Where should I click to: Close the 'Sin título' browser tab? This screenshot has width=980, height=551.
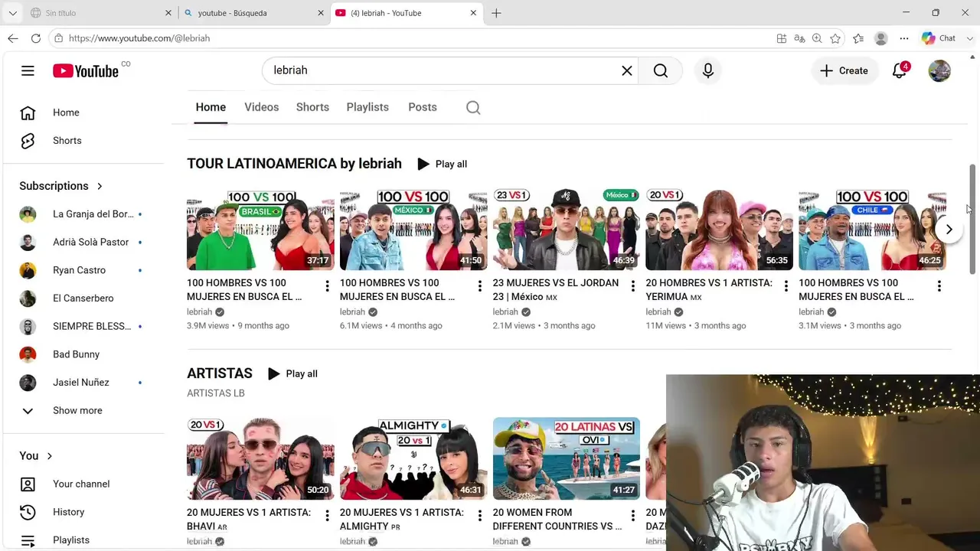[168, 13]
